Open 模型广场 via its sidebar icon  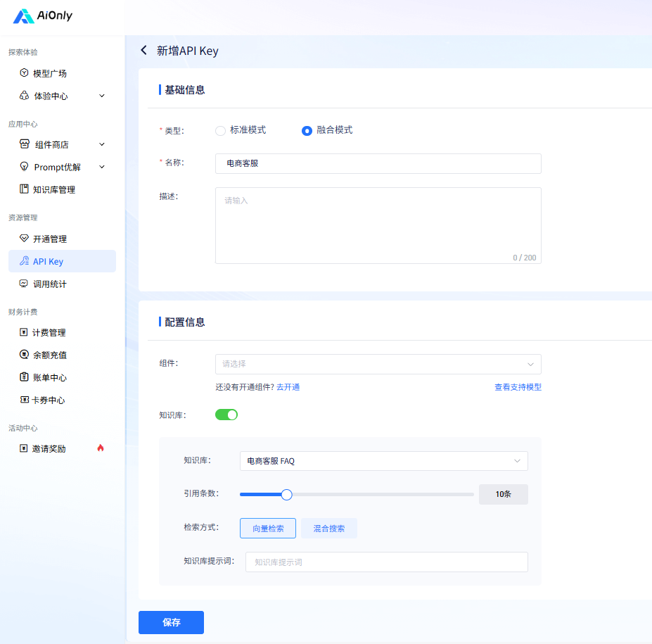[24, 72]
